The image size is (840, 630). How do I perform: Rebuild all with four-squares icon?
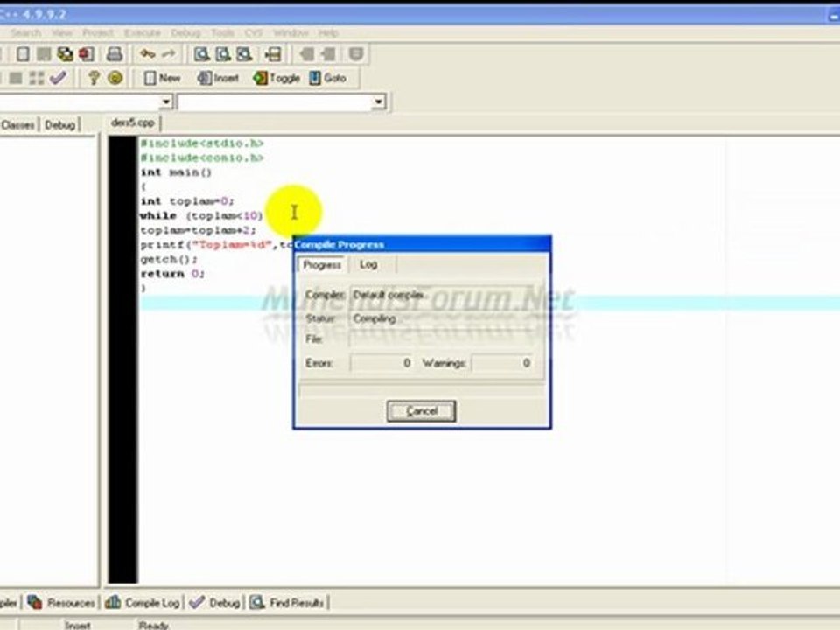pyautogui.click(x=37, y=78)
